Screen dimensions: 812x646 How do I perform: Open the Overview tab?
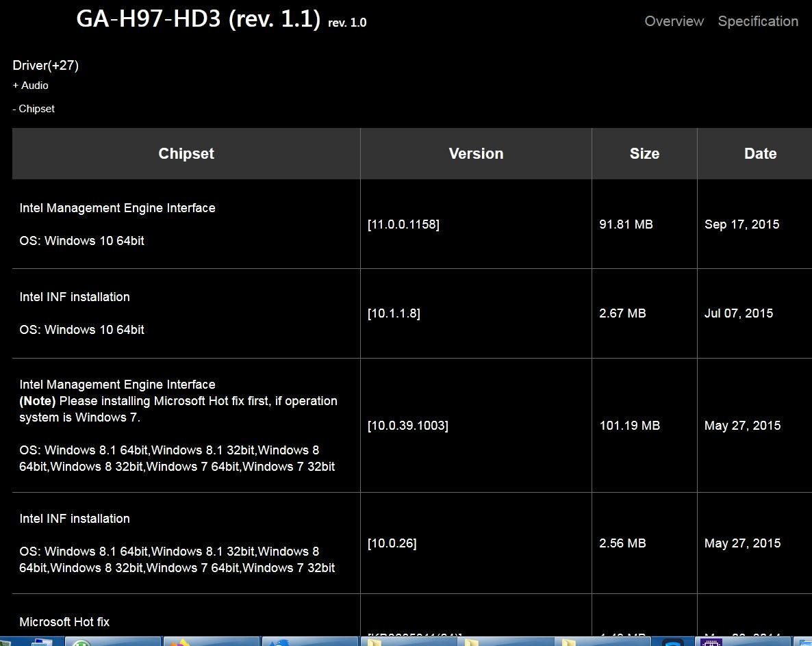pos(674,21)
